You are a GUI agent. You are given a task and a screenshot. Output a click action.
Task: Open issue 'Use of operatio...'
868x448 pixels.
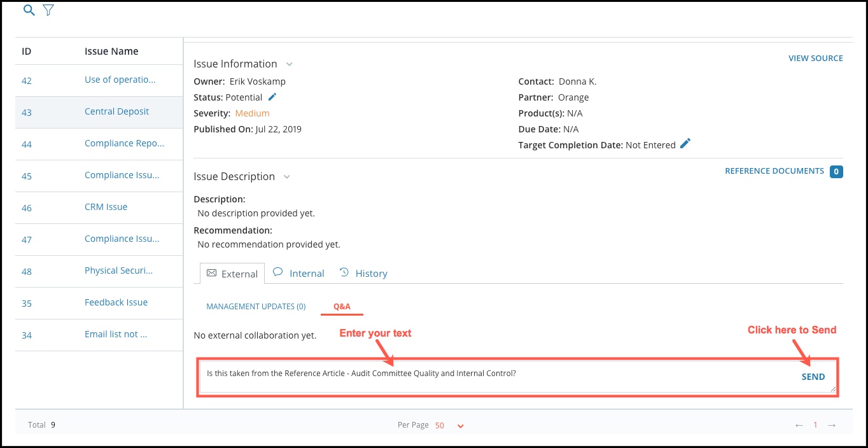(x=120, y=80)
